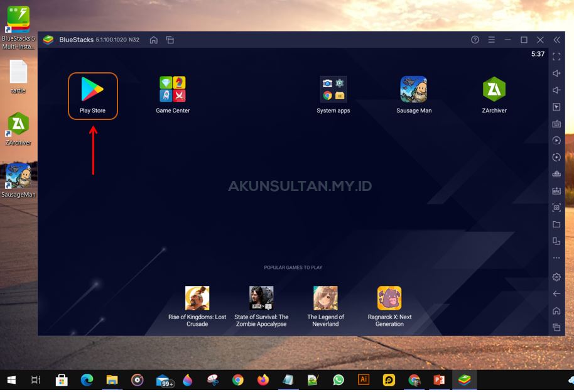Select the tartie file on desktop
This screenshot has height=392, width=574.
[x=18, y=77]
